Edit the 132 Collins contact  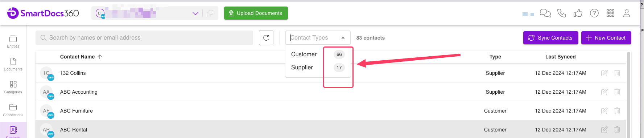click(x=604, y=73)
